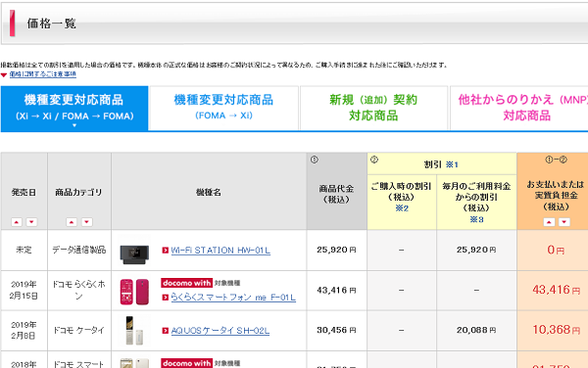Open the Wi-Fi STATION HW-01L product link

220,251
